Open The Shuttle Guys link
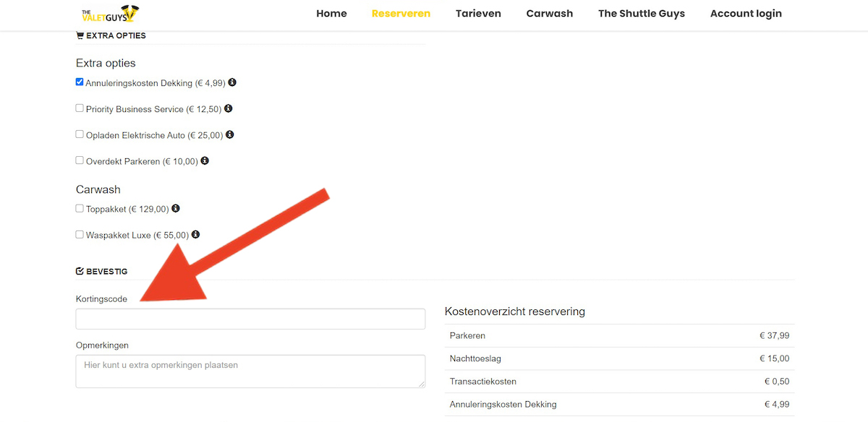This screenshot has height=422, width=868. tap(642, 14)
